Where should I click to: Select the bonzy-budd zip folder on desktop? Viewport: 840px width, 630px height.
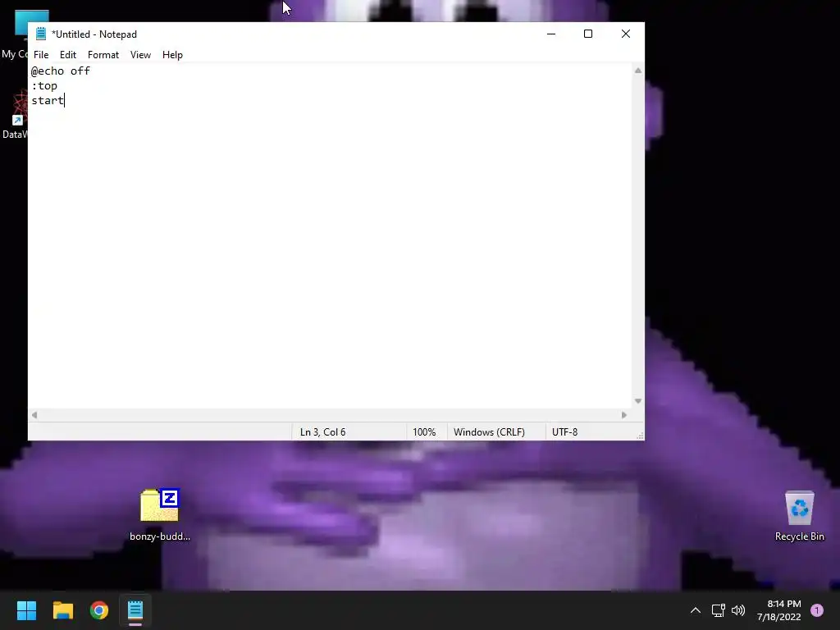pyautogui.click(x=160, y=514)
